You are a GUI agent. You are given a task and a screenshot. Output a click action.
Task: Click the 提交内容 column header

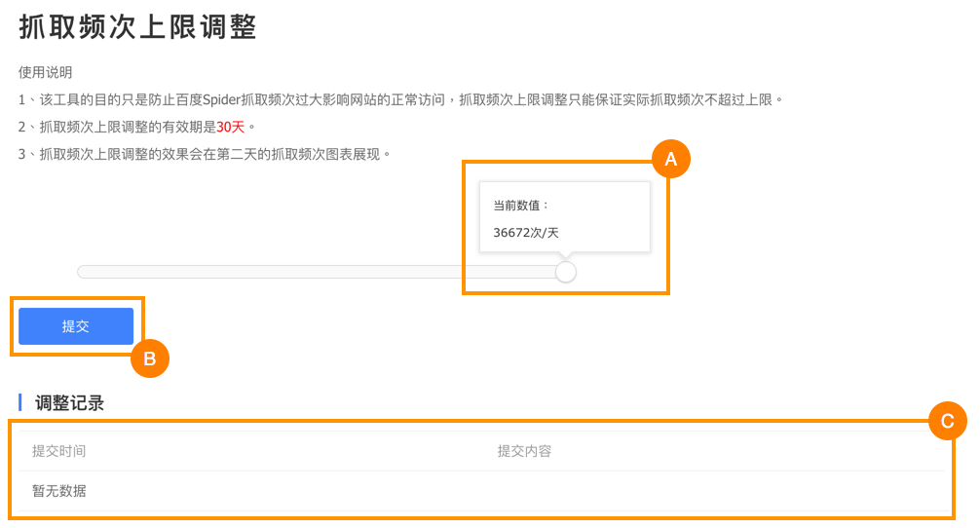click(x=524, y=451)
